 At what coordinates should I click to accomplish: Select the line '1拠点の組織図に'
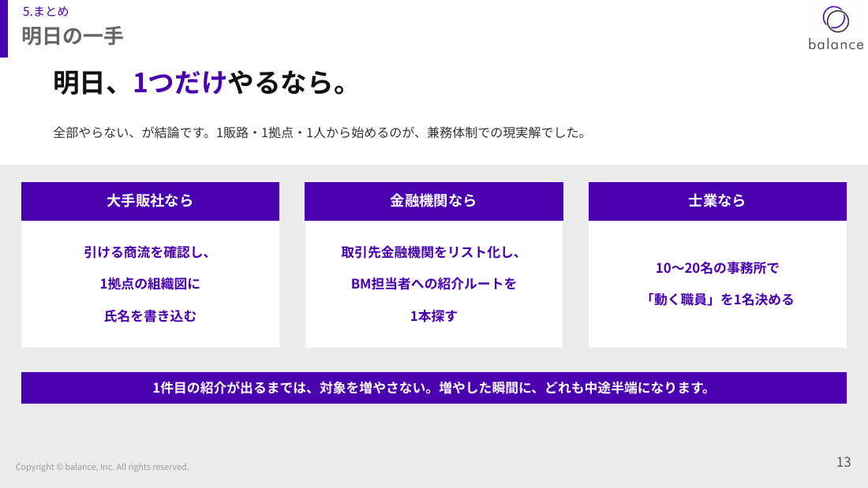click(150, 284)
